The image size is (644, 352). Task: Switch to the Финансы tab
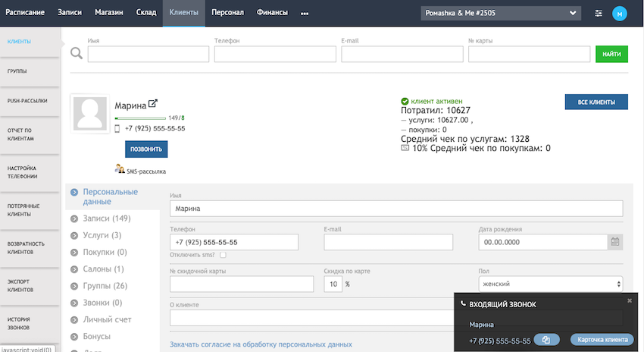point(272,13)
